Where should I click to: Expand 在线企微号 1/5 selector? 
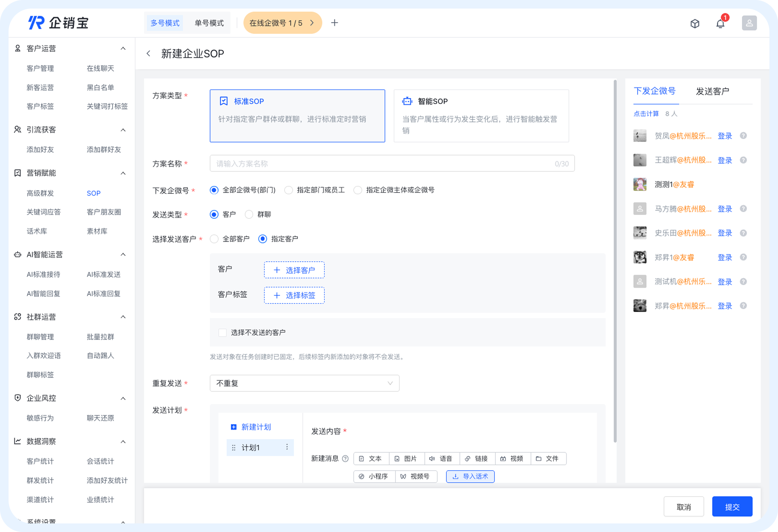(282, 23)
